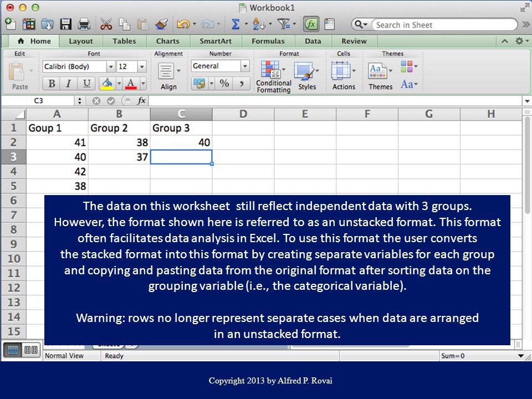Screen dimensions: 532x399
Task: Toggle Italic formatting
Action: [69, 83]
